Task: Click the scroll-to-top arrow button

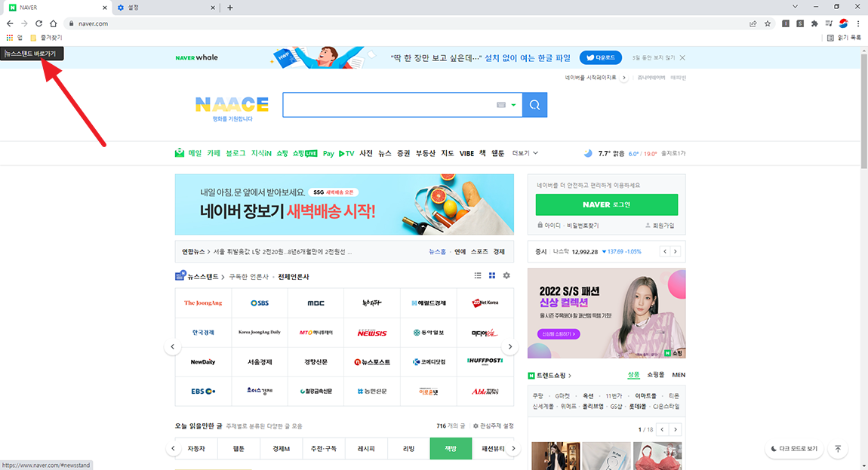Action: point(838,448)
